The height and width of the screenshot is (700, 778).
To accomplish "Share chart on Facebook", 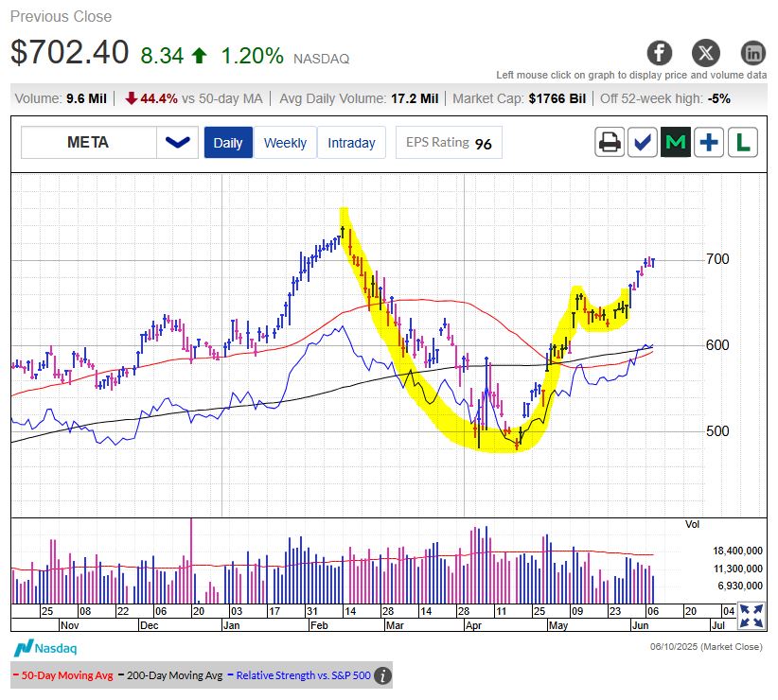I will tap(660, 52).
